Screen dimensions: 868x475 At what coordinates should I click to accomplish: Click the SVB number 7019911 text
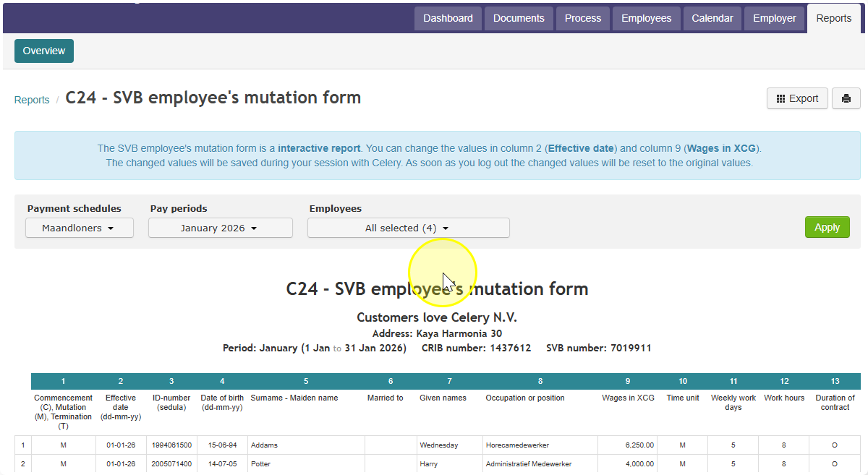click(x=599, y=348)
